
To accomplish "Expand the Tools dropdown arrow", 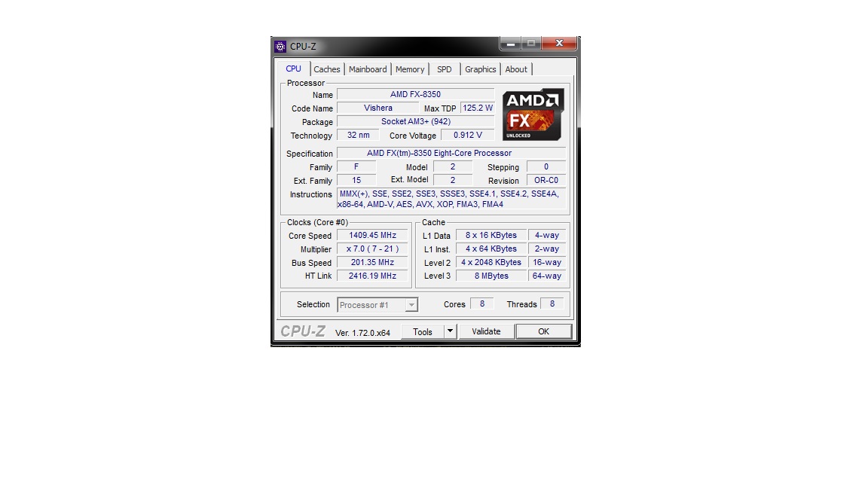I will (450, 331).
